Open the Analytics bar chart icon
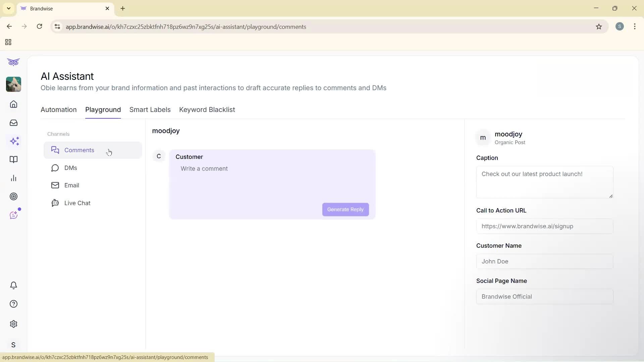 pos(13,178)
